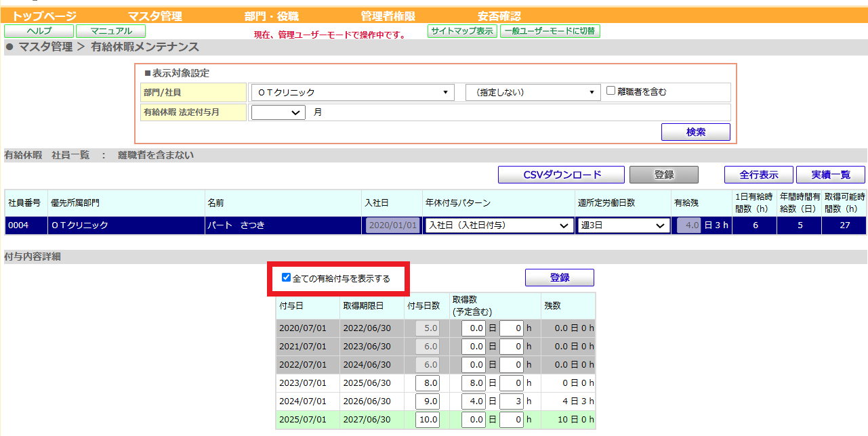Click 取得数 days field for 2025/07/01 row
Image resolution: width=868 pixels, height=436 pixels.
pyautogui.click(x=474, y=420)
